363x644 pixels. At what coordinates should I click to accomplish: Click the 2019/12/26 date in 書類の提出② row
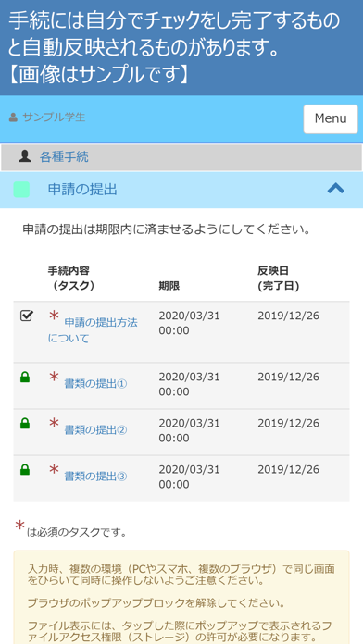(288, 424)
